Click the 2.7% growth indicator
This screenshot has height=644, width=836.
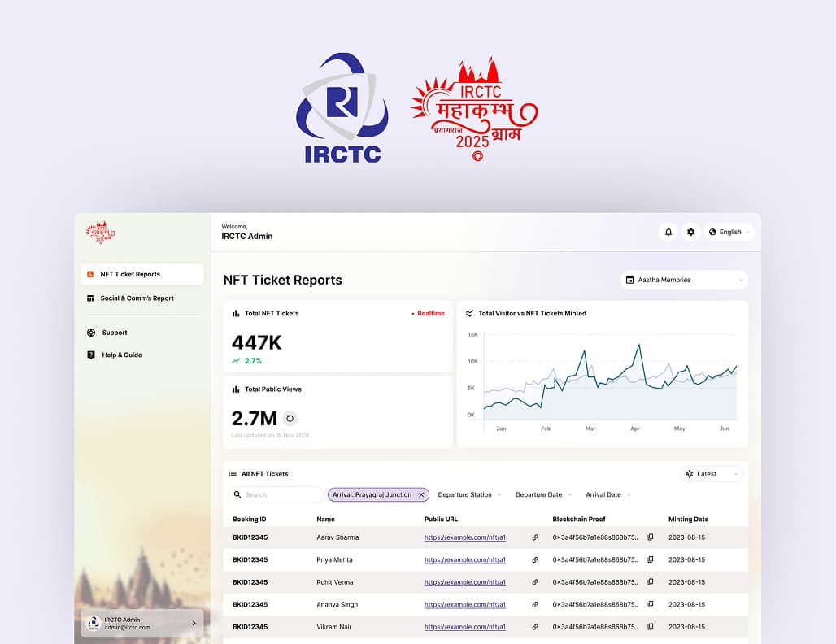247,361
